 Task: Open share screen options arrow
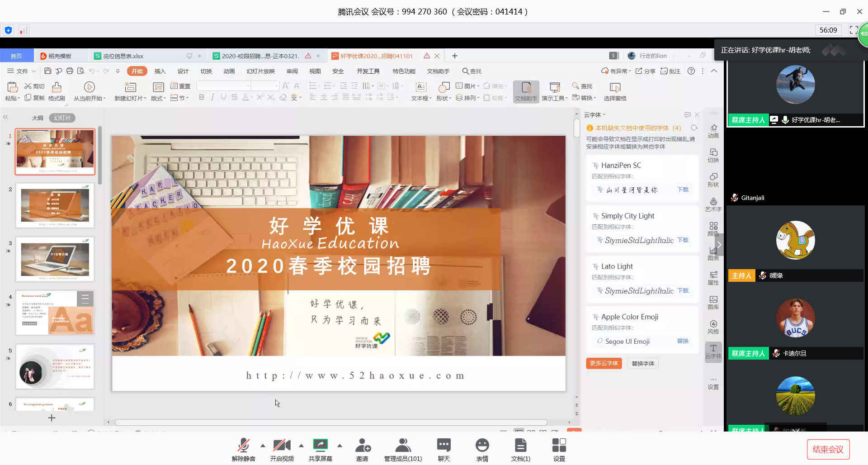tap(340, 446)
